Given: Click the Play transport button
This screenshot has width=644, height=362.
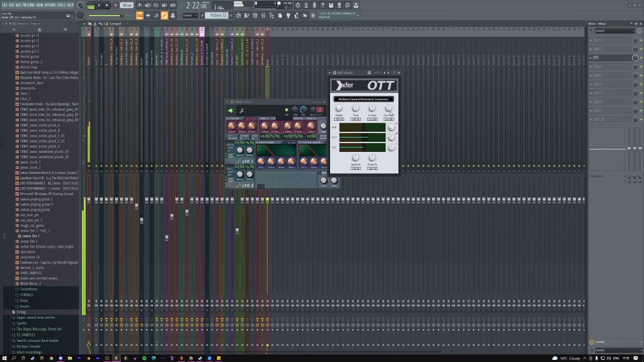Looking at the screenshot, I should (99, 5).
